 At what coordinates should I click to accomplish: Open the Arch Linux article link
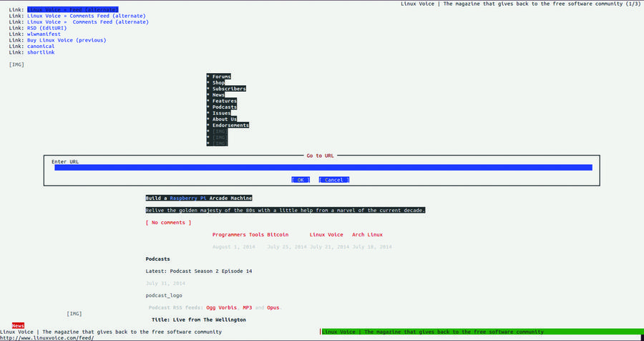(367, 234)
